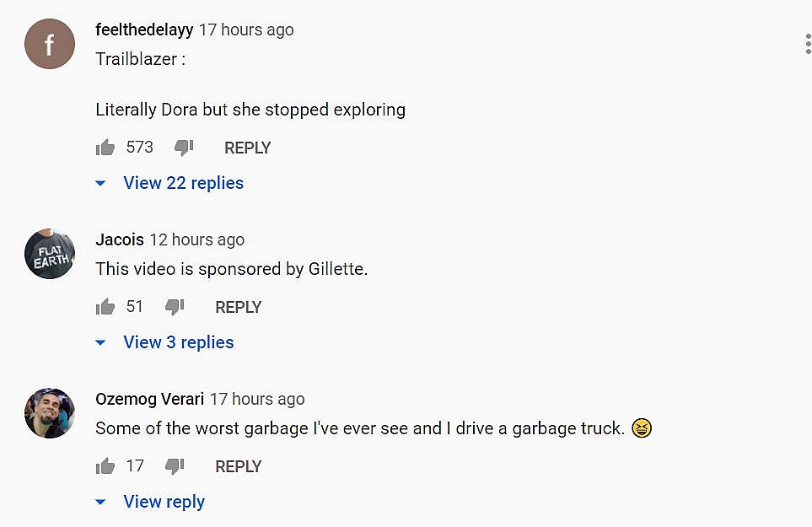Reply to Jacois's comment
The width and height of the screenshot is (812, 527).
239,307
